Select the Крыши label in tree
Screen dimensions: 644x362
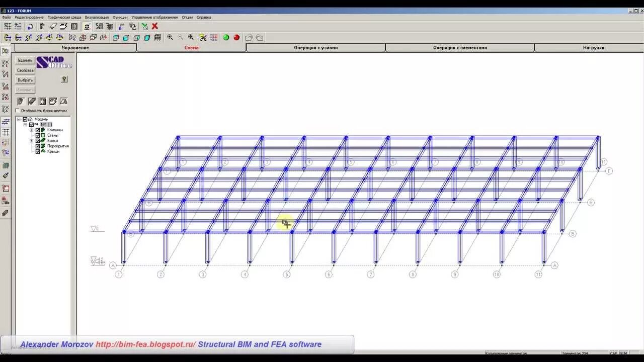coord(53,151)
